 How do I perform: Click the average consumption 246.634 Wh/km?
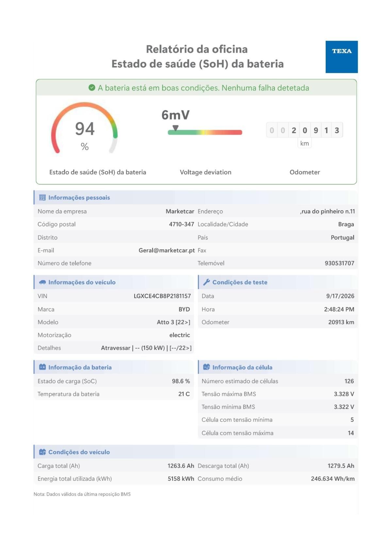click(x=333, y=479)
